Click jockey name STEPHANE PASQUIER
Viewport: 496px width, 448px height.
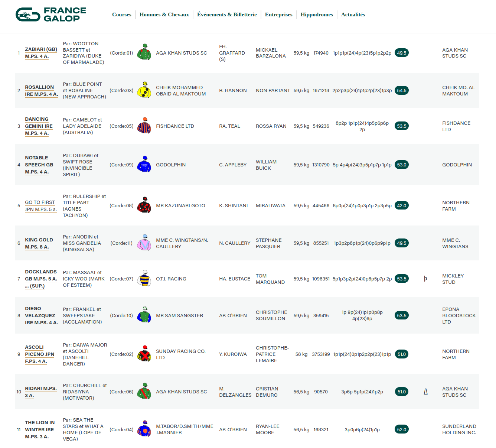(269, 243)
